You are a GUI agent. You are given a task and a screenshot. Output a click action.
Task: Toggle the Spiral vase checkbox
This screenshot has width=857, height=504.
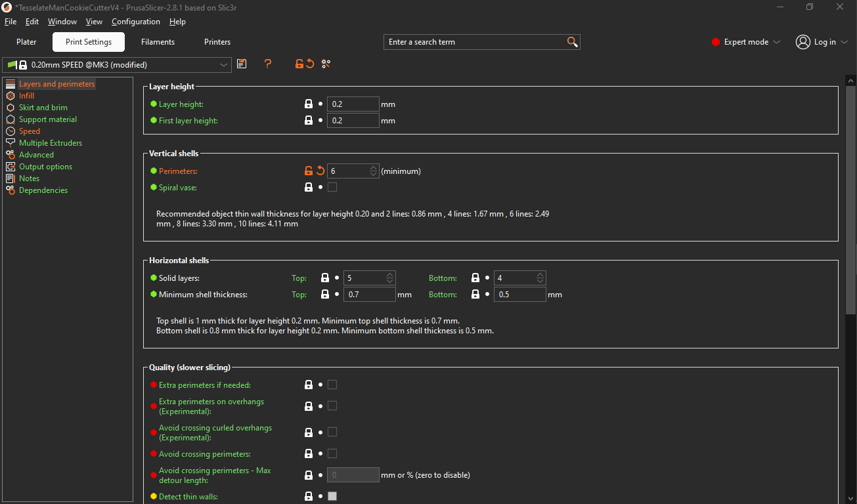[x=332, y=187]
